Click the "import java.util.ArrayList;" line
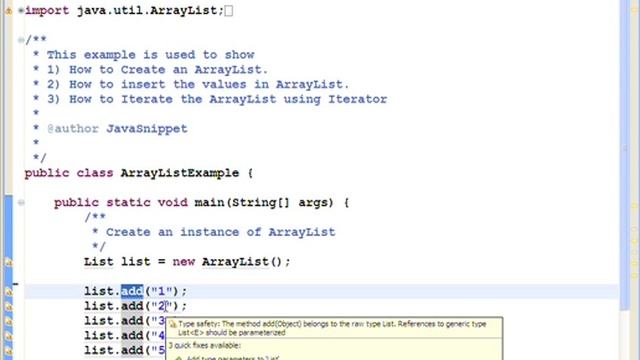Image resolution: width=640 pixels, height=360 pixels. point(124,11)
